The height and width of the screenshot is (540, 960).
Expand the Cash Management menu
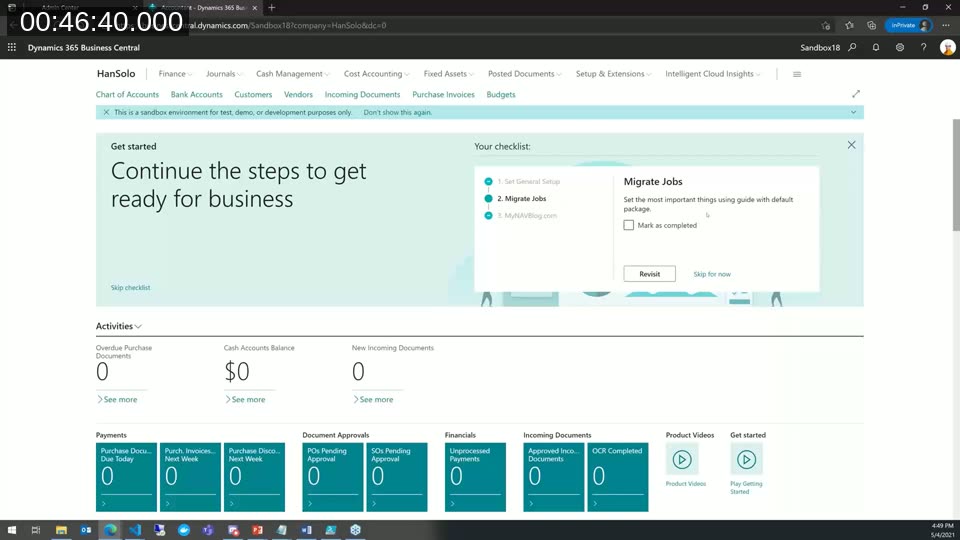(x=293, y=73)
